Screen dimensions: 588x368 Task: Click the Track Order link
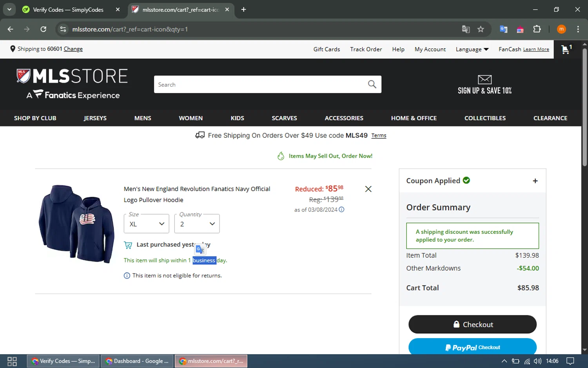tap(366, 49)
